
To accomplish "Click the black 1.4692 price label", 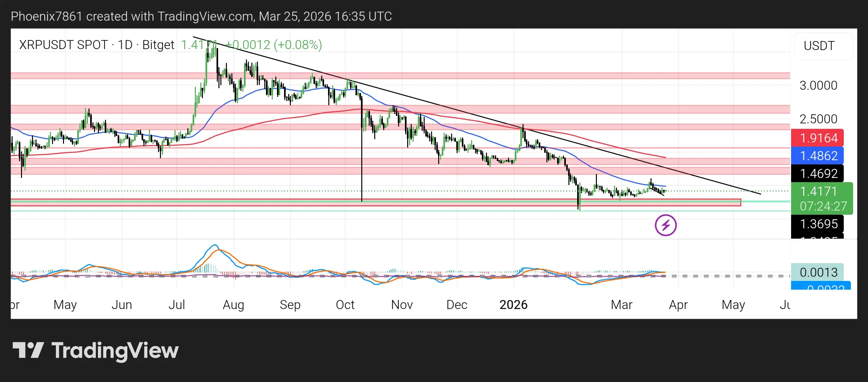I will [818, 173].
